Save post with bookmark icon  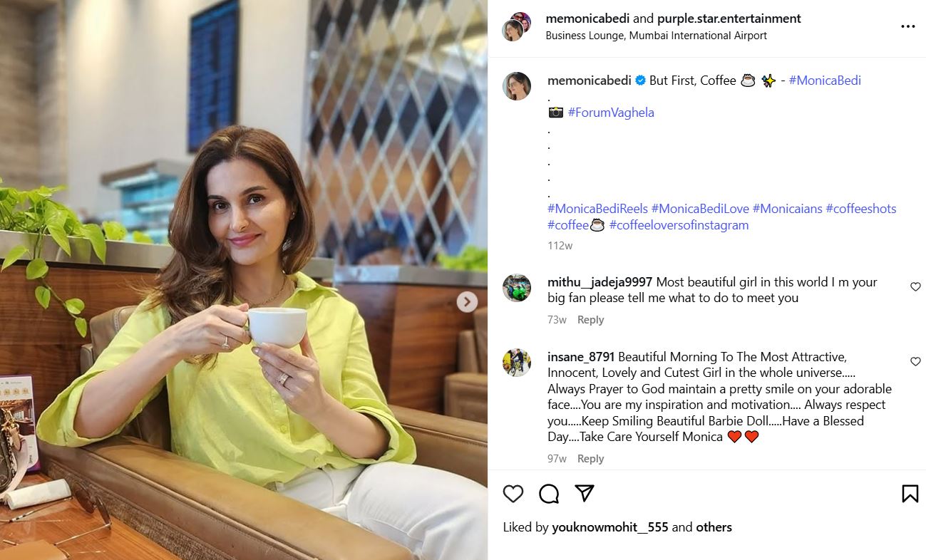click(910, 494)
